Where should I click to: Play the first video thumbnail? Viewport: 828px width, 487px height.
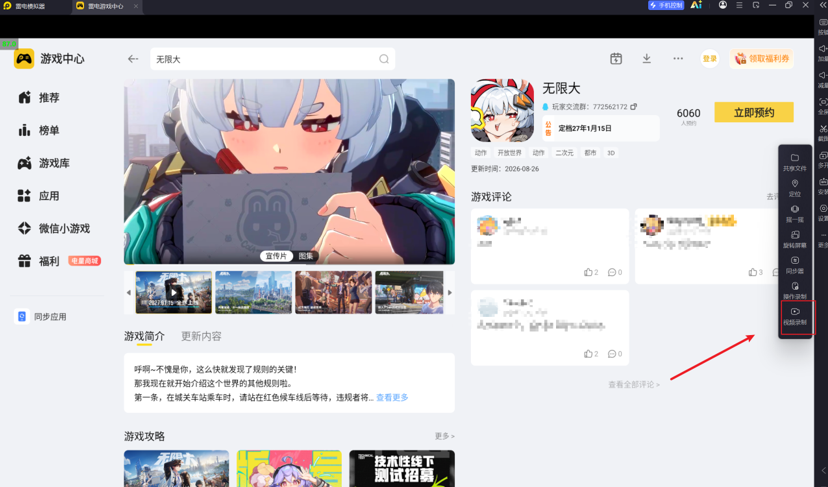pyautogui.click(x=174, y=292)
